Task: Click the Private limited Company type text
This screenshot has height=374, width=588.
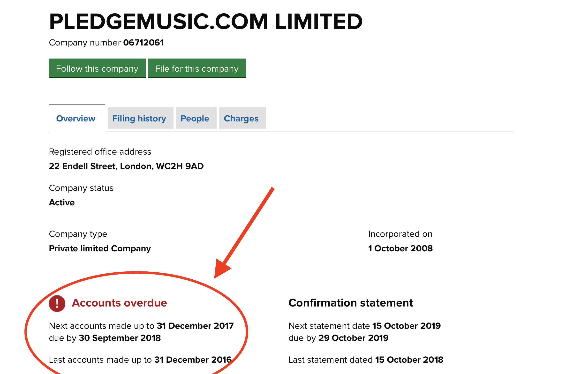Action: click(100, 248)
